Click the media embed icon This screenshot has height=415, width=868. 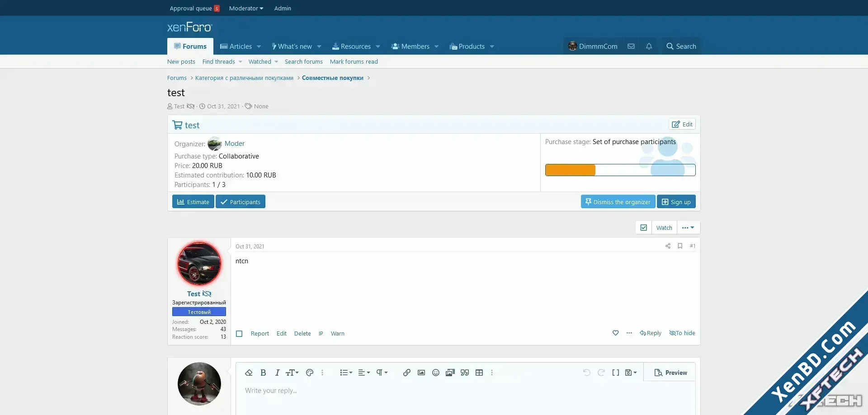(450, 373)
